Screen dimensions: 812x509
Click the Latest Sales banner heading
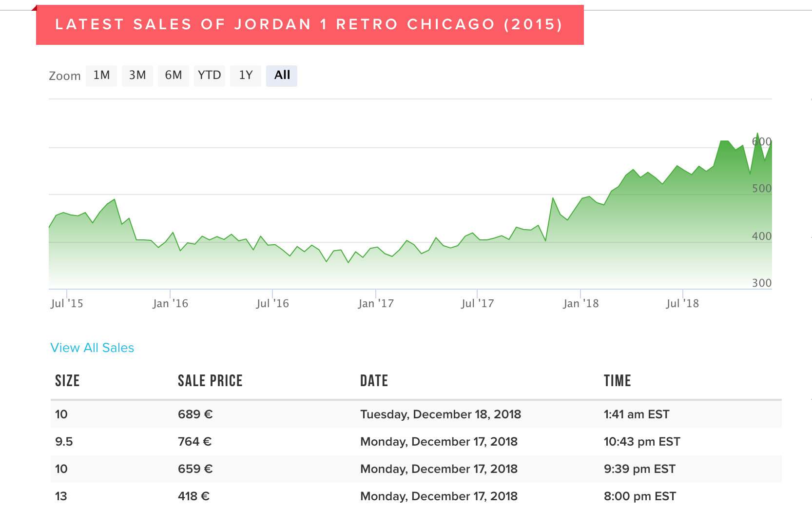(309, 24)
